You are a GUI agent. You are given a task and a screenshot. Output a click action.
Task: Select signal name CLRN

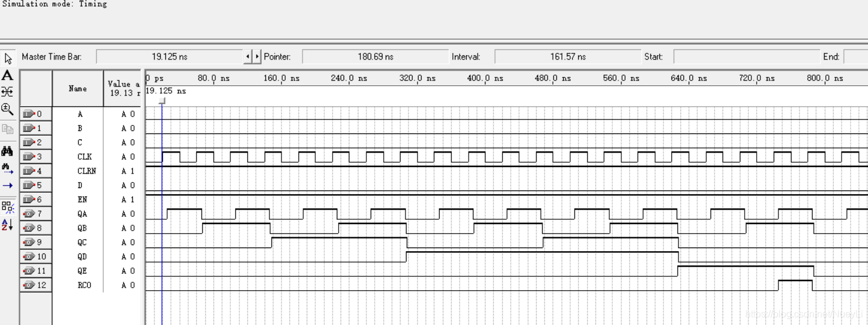[87, 171]
